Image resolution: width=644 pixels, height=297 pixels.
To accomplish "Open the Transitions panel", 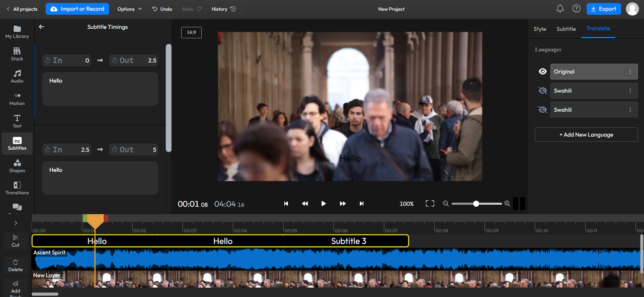I will pyautogui.click(x=17, y=188).
